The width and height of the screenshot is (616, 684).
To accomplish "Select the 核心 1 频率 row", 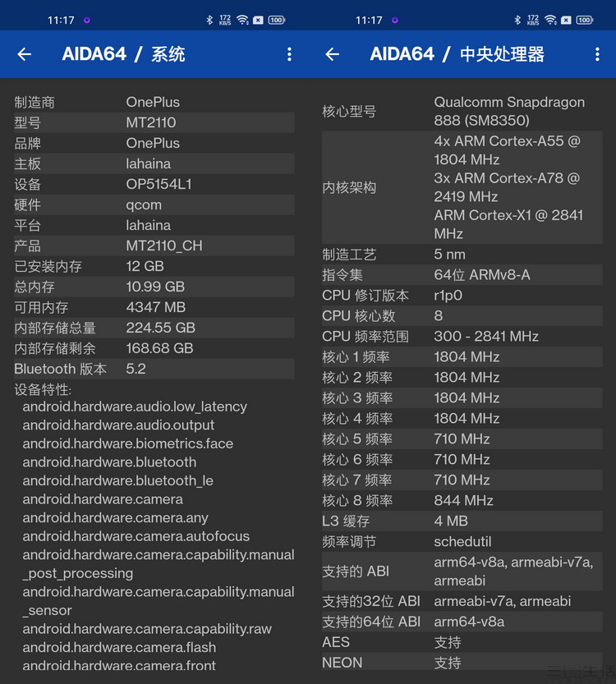I will (x=462, y=356).
